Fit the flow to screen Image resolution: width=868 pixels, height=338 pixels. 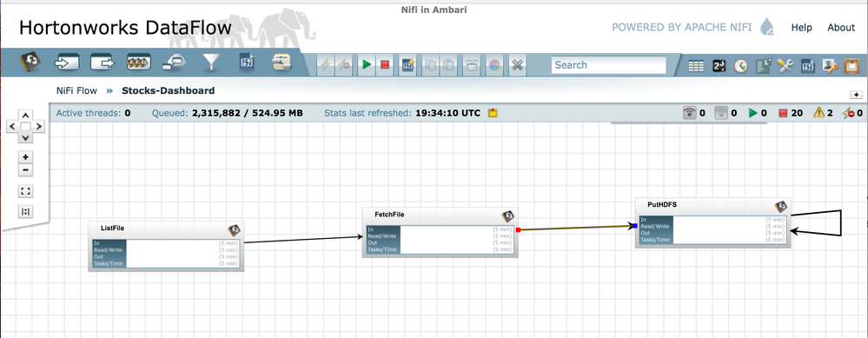(x=25, y=191)
